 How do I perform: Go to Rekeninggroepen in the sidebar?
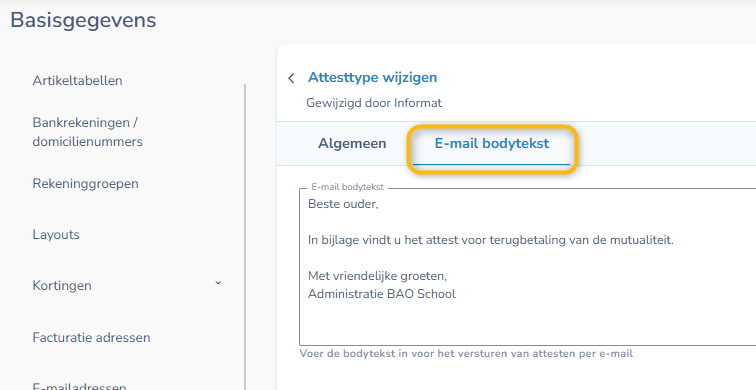pyautogui.click(x=85, y=184)
